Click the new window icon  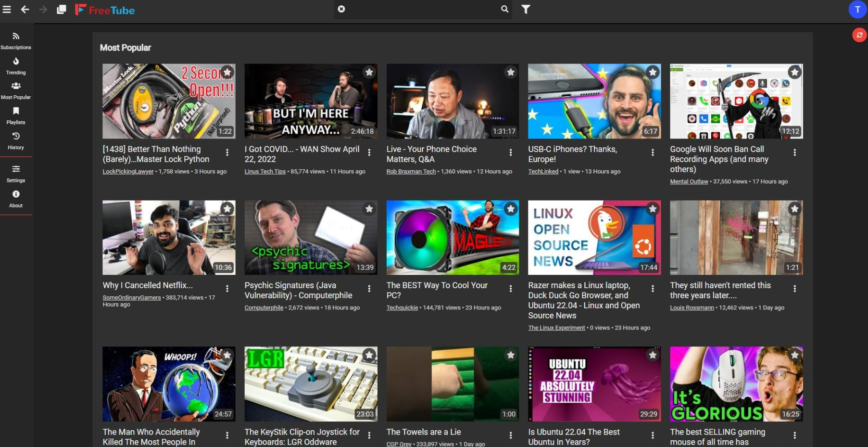(61, 10)
